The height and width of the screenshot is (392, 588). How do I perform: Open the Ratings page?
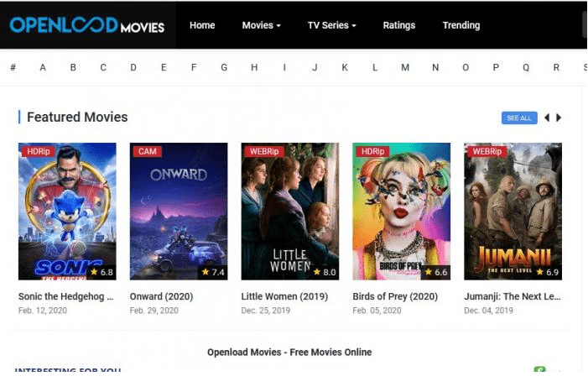click(x=399, y=25)
